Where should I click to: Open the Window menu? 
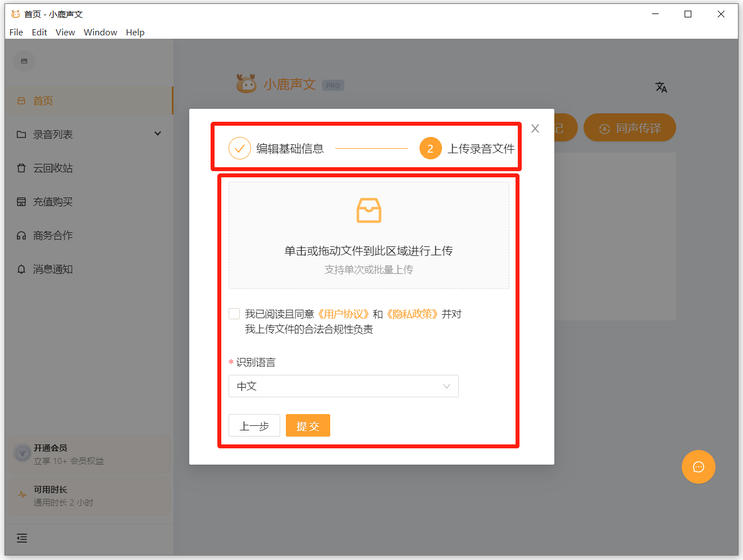click(x=101, y=33)
